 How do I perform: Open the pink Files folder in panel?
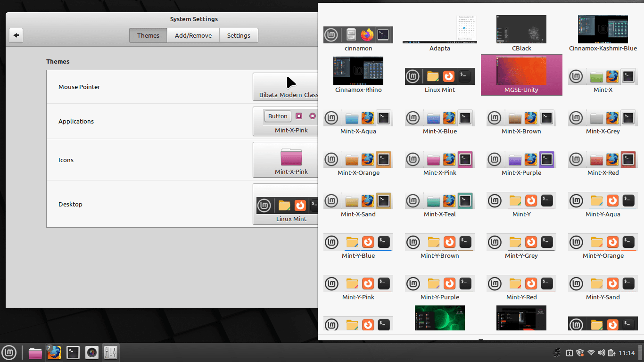35,353
